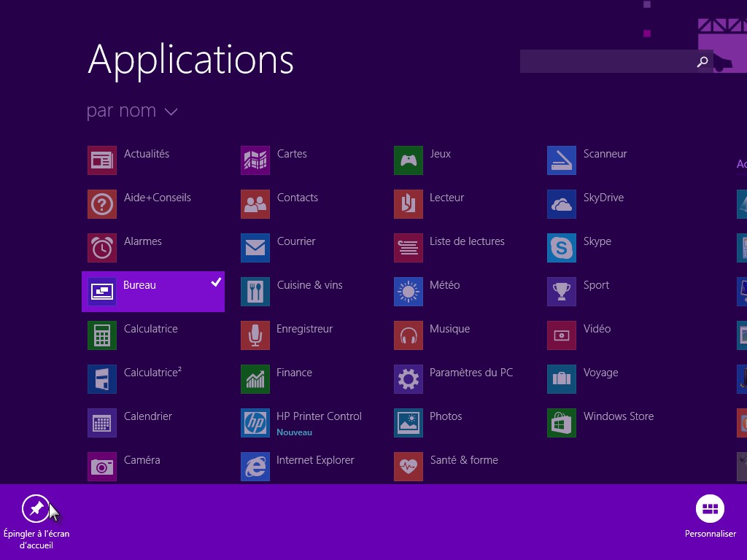Click the chevron next to par nom

(171, 112)
